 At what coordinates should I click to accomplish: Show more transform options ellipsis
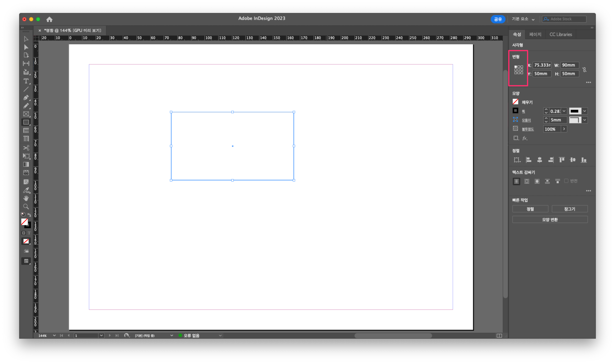tap(588, 82)
